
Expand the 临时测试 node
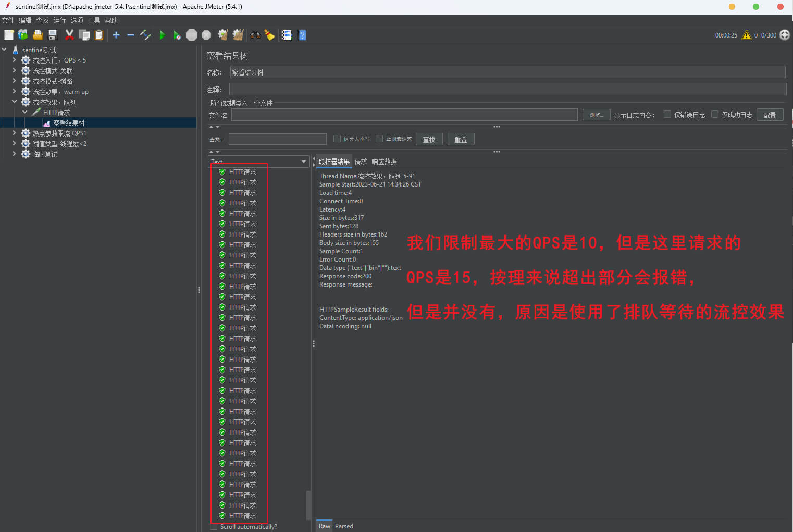(x=15, y=154)
